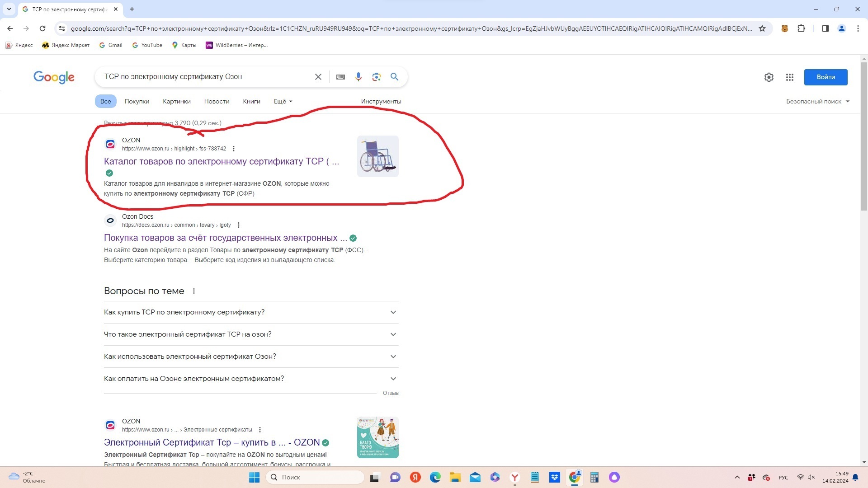868x488 pixels.
Task: Open Google Lens image search
Action: click(x=376, y=77)
